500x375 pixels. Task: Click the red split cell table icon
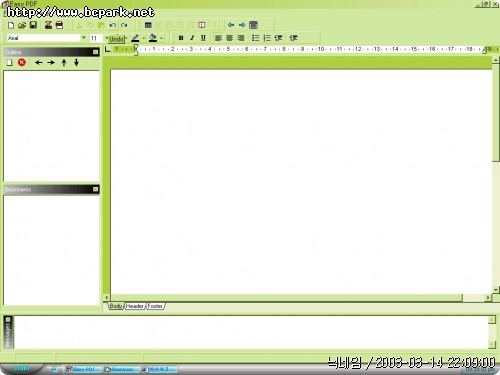tap(202, 25)
